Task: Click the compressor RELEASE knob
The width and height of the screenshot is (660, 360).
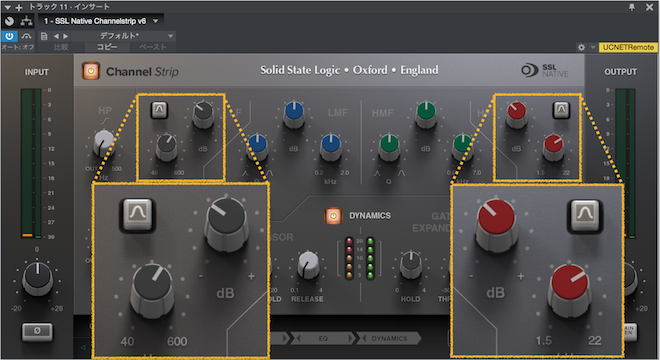Action: coord(308,264)
